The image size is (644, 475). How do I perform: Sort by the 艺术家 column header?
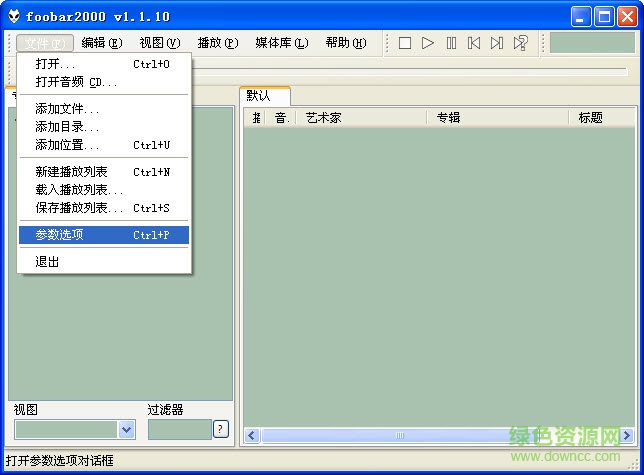(361, 118)
